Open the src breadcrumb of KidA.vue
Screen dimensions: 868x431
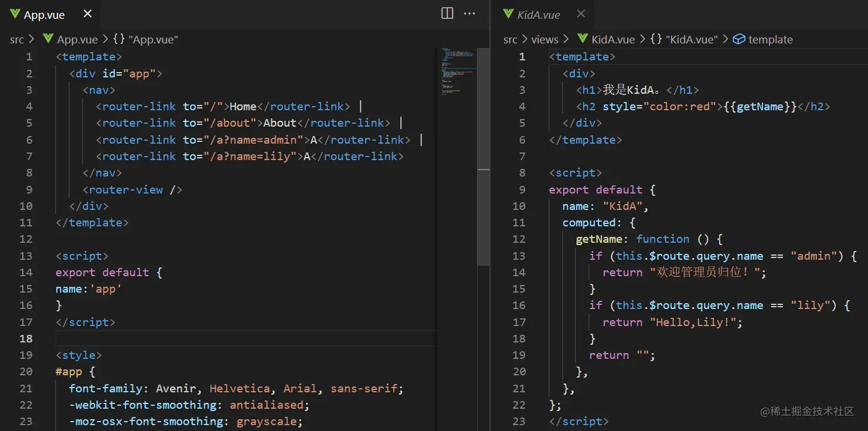[510, 39]
